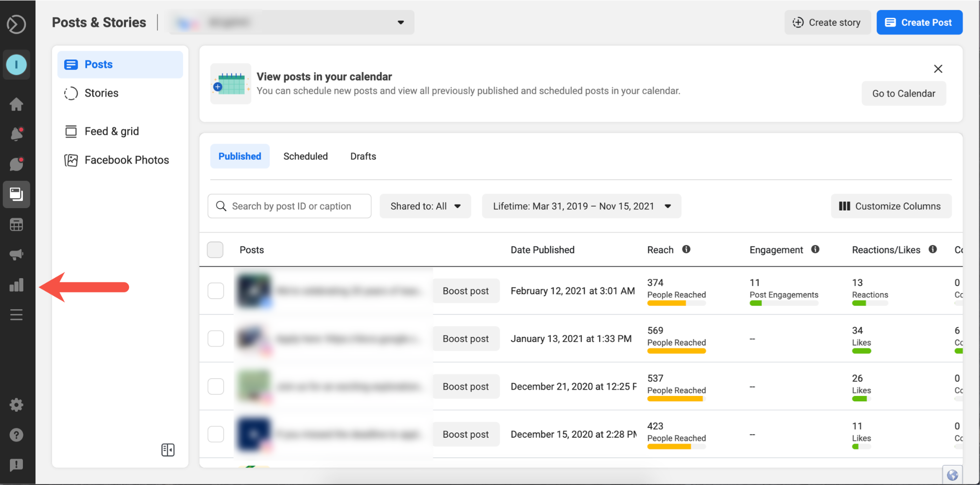Click '537 People Reached' cell
This screenshot has width=980, height=485.
[x=676, y=387]
